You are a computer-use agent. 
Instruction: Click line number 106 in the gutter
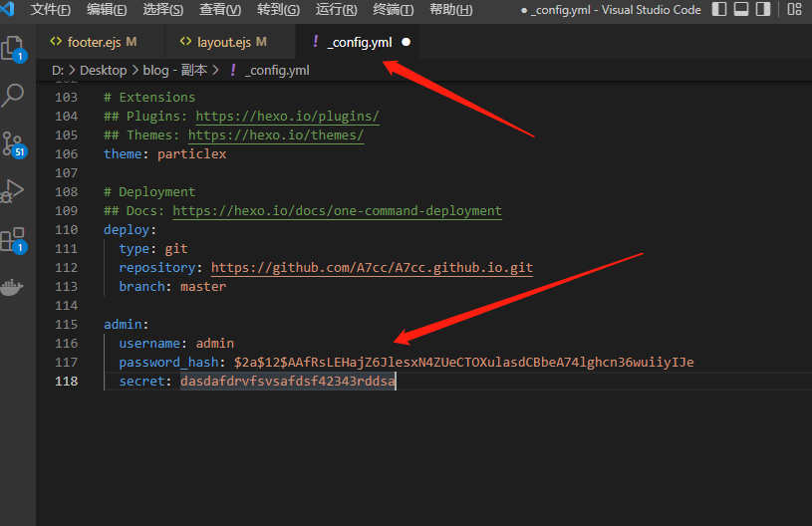click(x=67, y=154)
